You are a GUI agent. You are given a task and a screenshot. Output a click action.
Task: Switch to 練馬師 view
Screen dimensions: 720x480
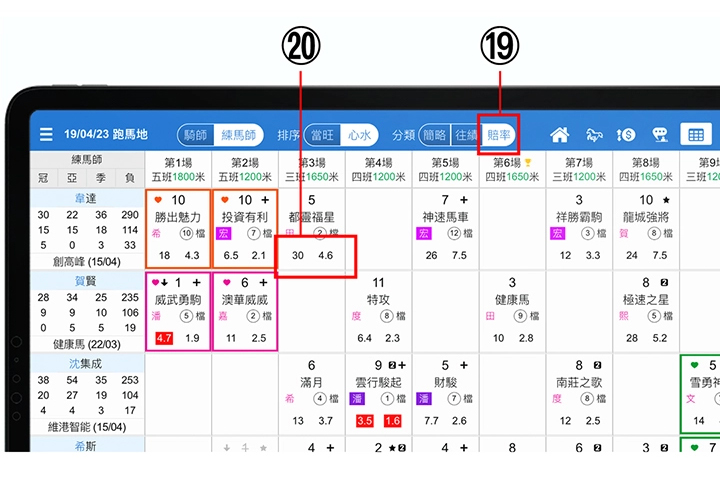[238, 135]
